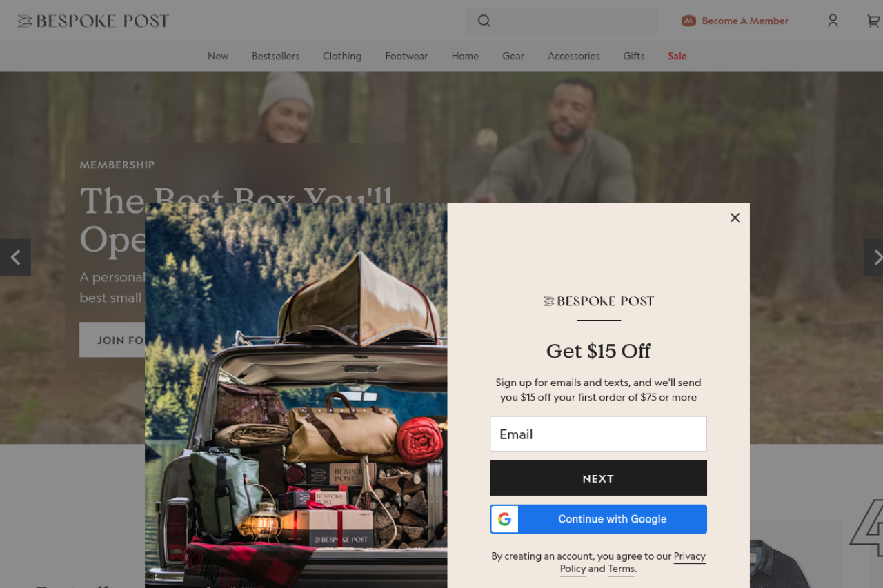Click the Google logo icon in popup
The height and width of the screenshot is (588, 883).
[x=505, y=519]
